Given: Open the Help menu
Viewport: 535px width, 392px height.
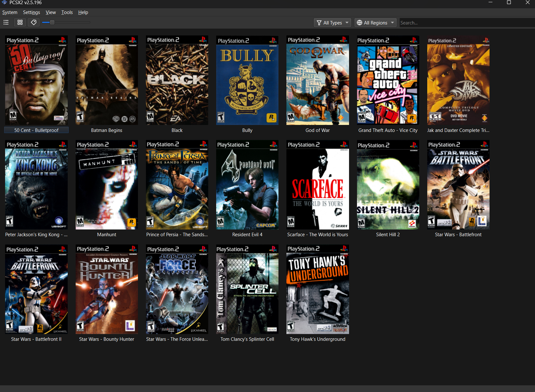Looking at the screenshot, I should click(x=83, y=12).
